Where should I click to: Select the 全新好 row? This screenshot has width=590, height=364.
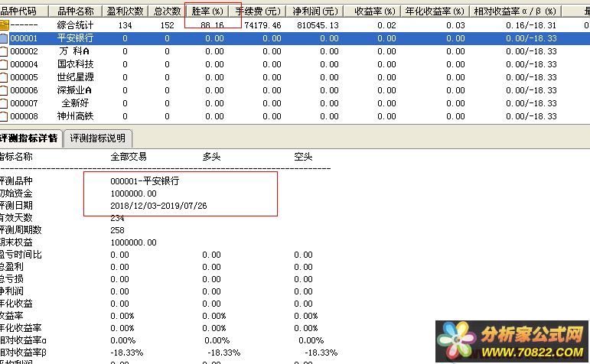click(x=295, y=103)
